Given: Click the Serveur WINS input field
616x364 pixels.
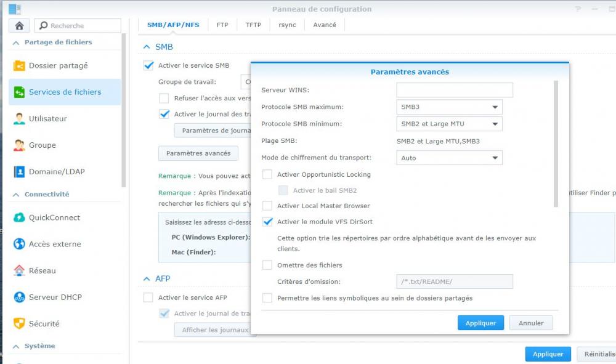Looking at the screenshot, I should pyautogui.click(x=455, y=90).
